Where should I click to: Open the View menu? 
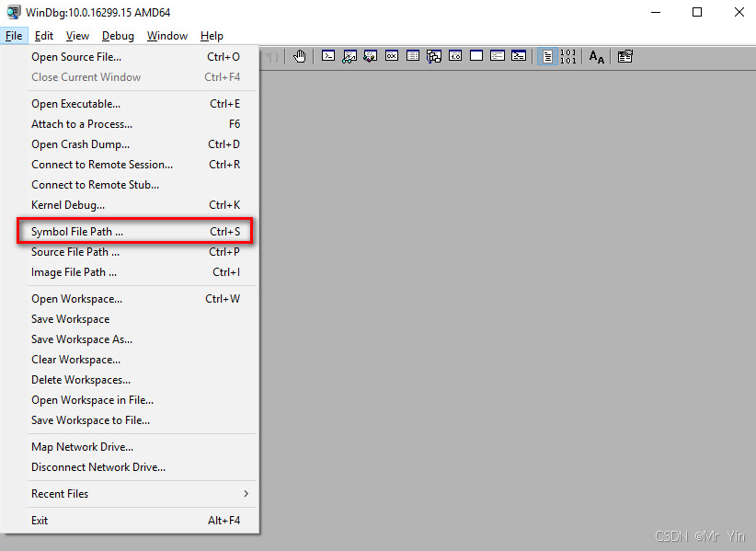click(77, 36)
